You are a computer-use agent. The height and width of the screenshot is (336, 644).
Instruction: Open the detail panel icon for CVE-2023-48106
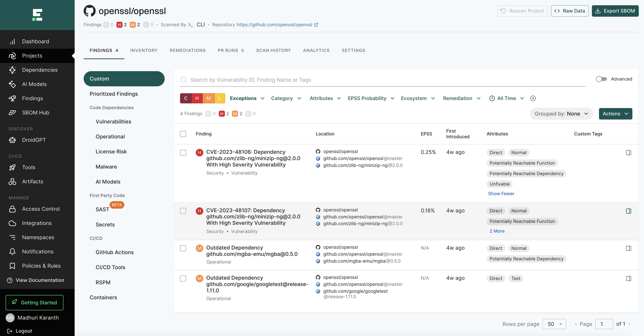point(628,152)
